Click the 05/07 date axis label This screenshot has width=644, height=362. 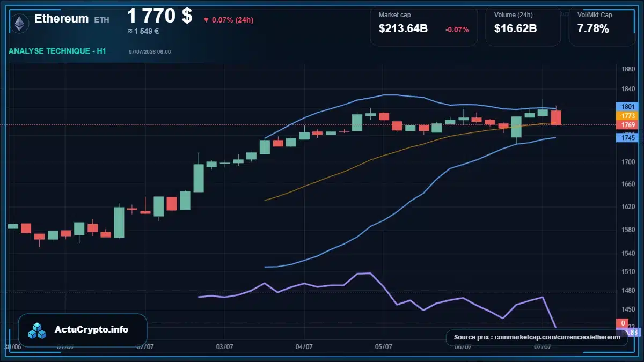click(383, 347)
